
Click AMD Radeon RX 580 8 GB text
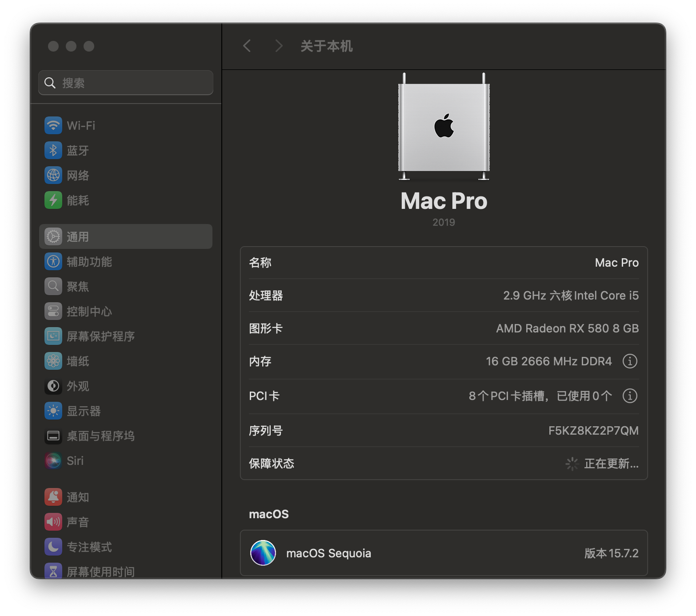[567, 328]
